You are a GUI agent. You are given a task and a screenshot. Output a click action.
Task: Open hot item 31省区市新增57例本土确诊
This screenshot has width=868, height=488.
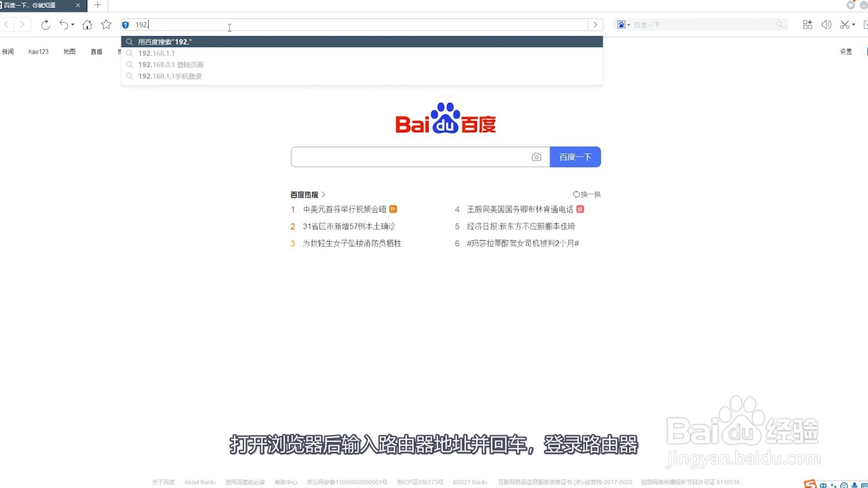pyautogui.click(x=349, y=226)
